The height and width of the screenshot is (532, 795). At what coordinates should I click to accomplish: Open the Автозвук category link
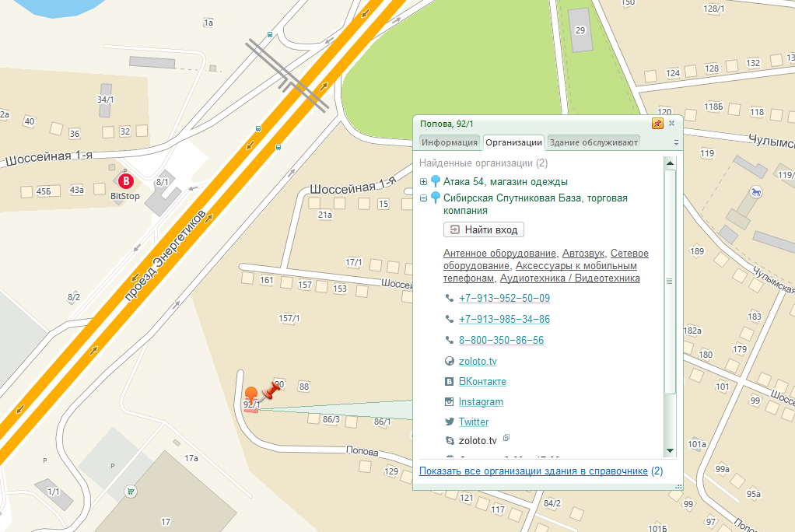tap(583, 253)
